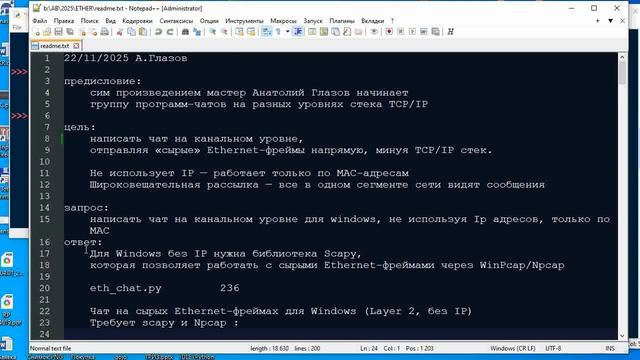Viewport: 640px width, 360px height.
Task: Open tab list dropdown triangle
Action: click(610, 21)
